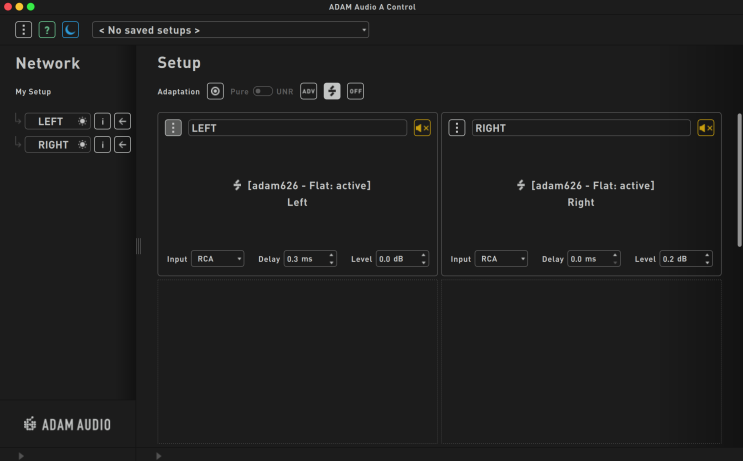The image size is (743, 461).
Task: Open the RIGHT speaker card options menu
Action: click(457, 127)
